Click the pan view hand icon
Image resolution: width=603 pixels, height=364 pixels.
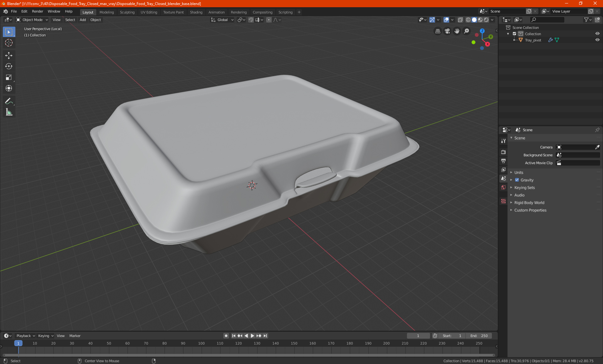click(x=457, y=31)
